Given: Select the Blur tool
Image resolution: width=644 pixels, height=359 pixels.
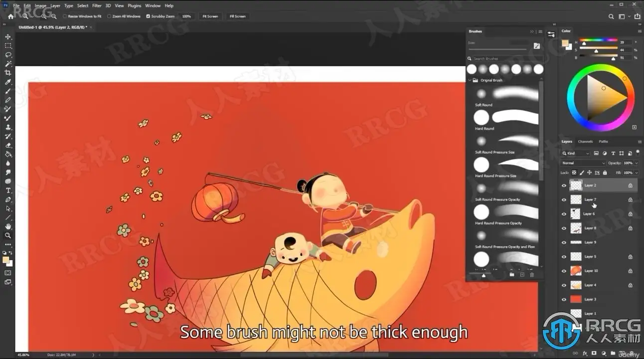Looking at the screenshot, I should [8, 163].
